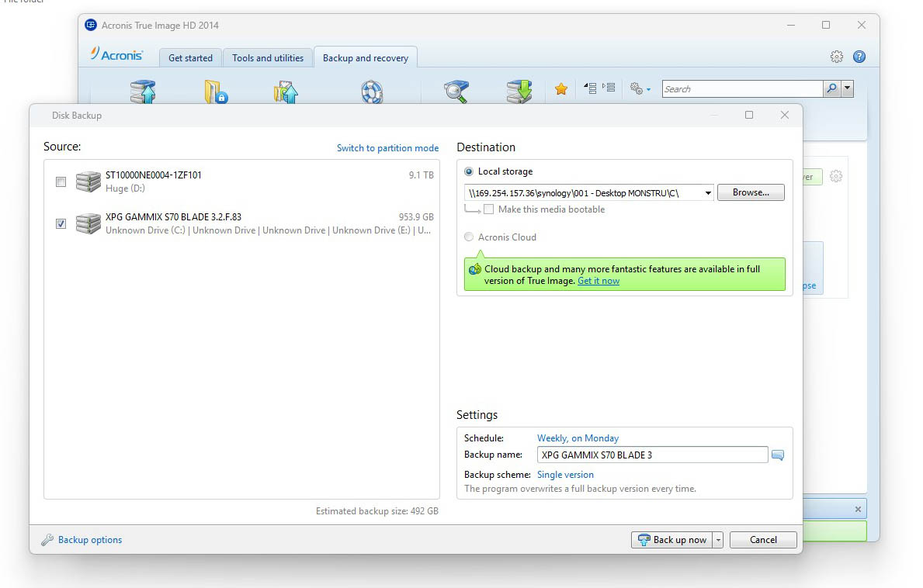Click the Acronis logo
The width and height of the screenshot is (923, 588).
coord(116,54)
